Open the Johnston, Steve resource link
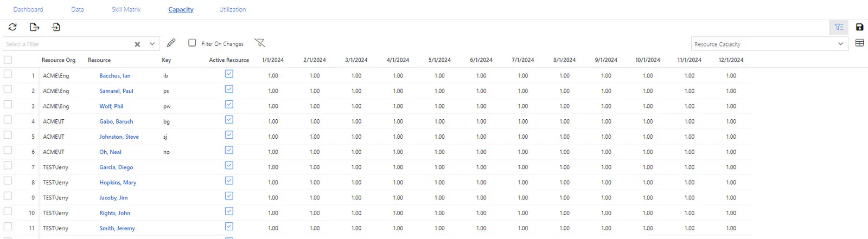The height and width of the screenshot is (239, 868). [x=119, y=137]
